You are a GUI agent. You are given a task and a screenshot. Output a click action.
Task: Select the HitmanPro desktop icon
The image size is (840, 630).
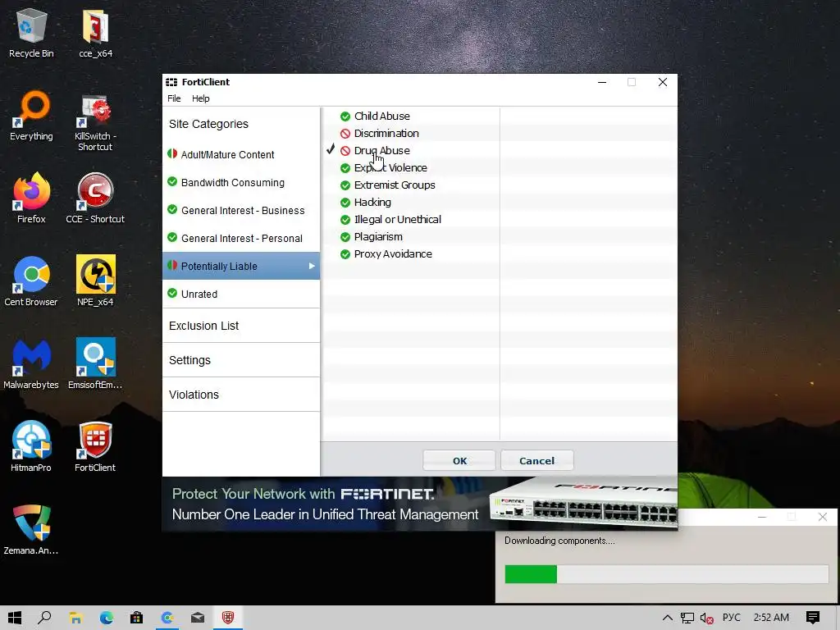(31, 447)
